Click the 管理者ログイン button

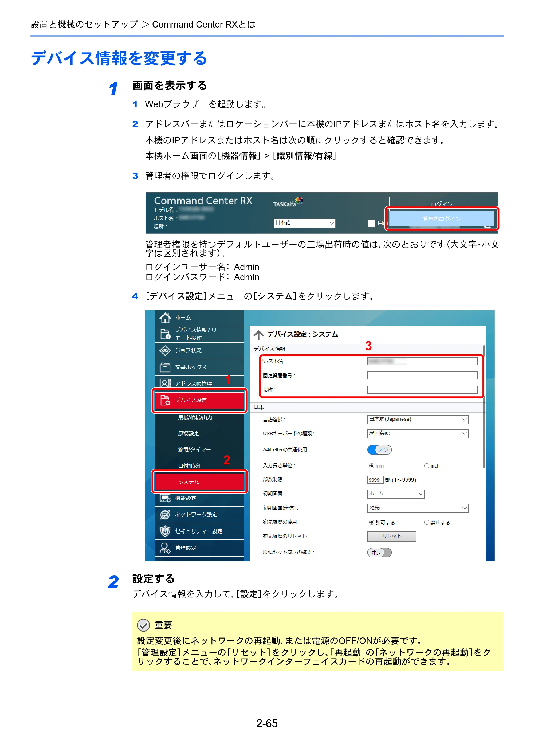coord(442,219)
